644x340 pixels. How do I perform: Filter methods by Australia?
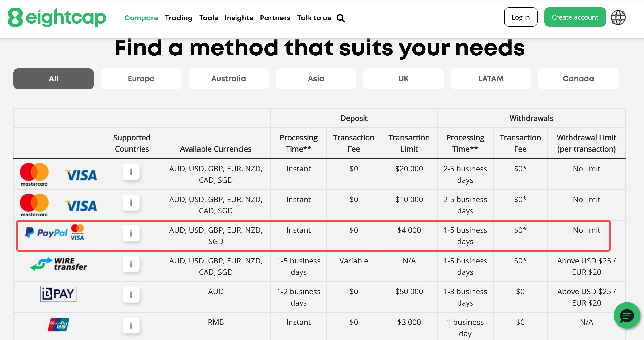click(x=228, y=79)
